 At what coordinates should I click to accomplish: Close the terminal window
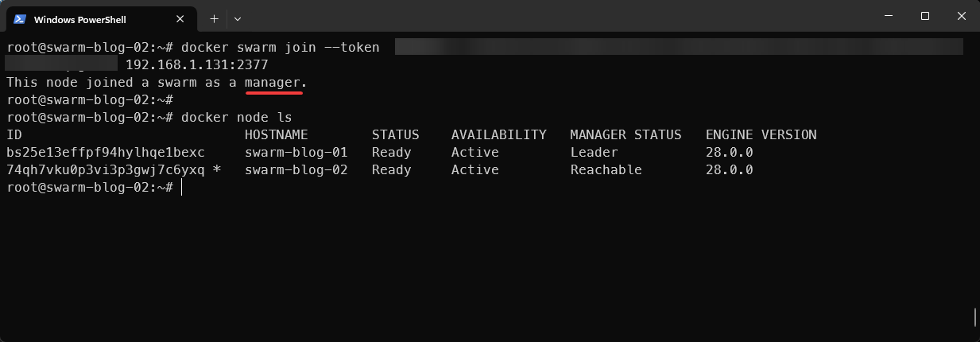pyautogui.click(x=961, y=16)
